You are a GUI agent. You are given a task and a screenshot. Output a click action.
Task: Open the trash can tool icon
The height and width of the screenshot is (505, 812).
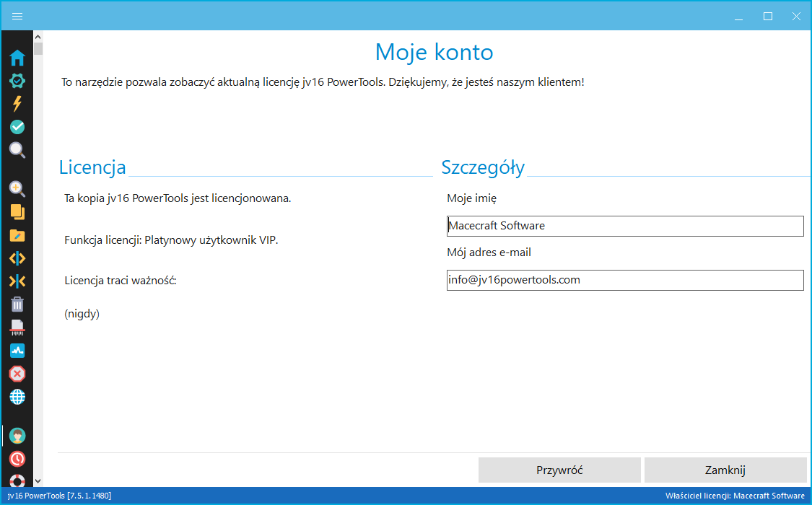(17, 304)
